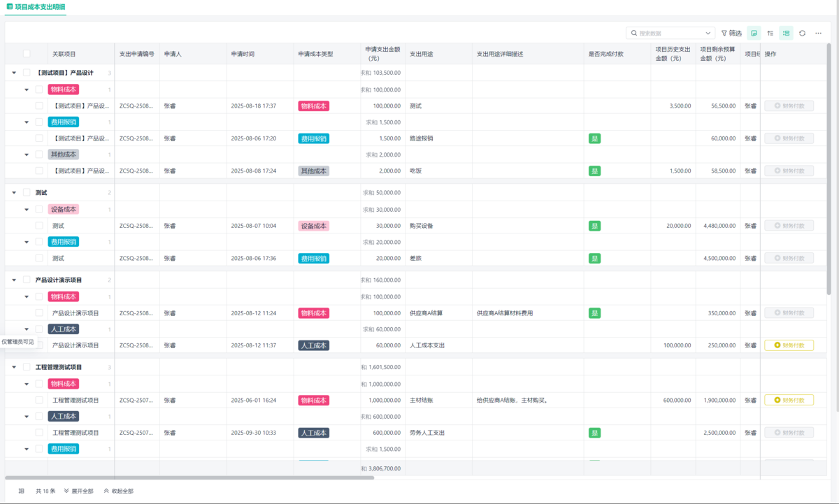Click the date cell 2025-09-30 10:33
This screenshot has height=504, width=839.
254,433
